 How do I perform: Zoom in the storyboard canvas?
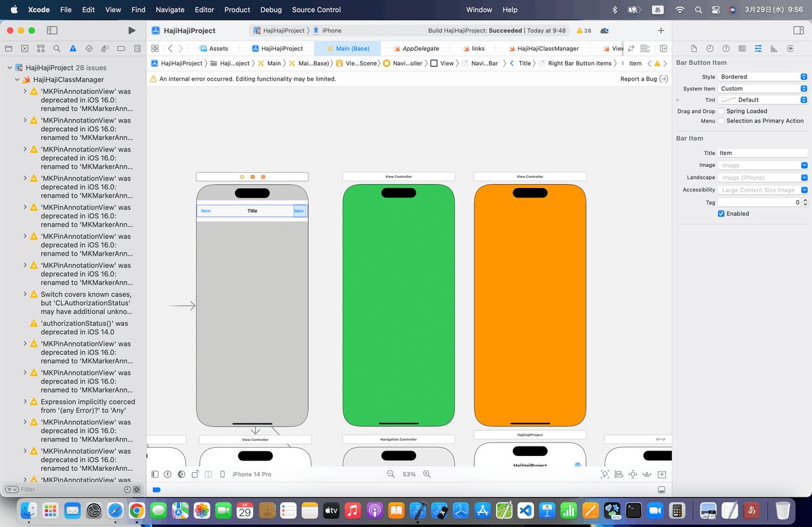[x=427, y=474]
